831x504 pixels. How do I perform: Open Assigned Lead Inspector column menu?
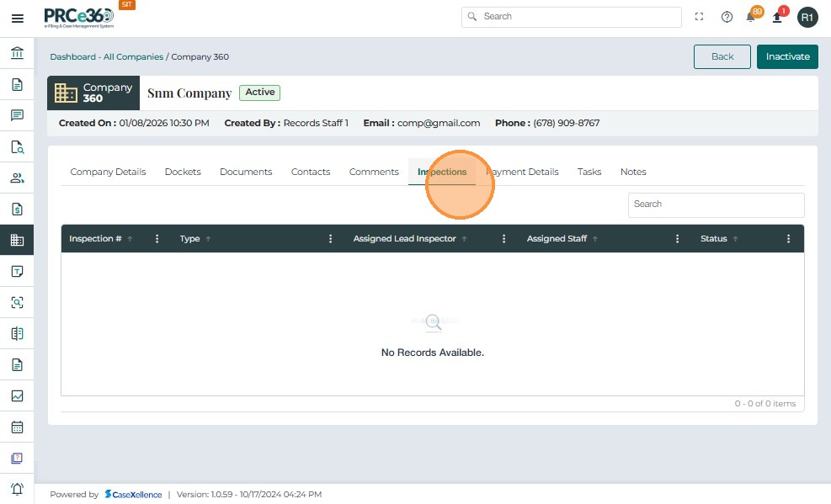click(503, 239)
